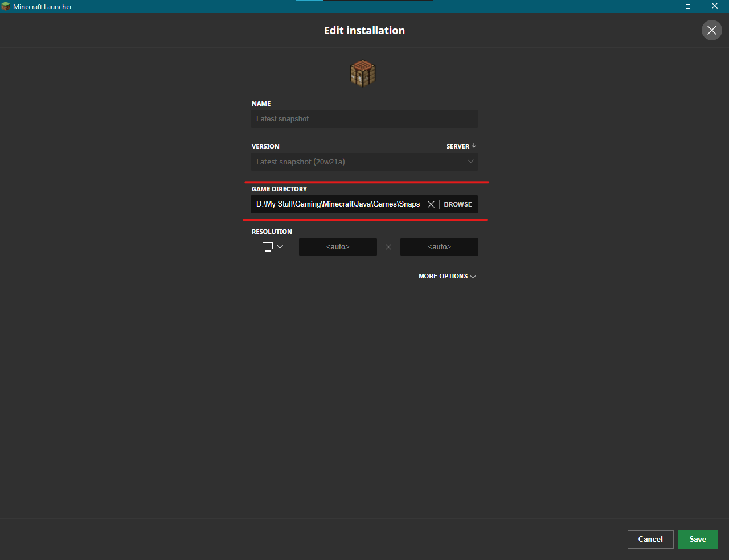Restore down the launcher window
Screen dimensions: 729x560
point(689,6)
